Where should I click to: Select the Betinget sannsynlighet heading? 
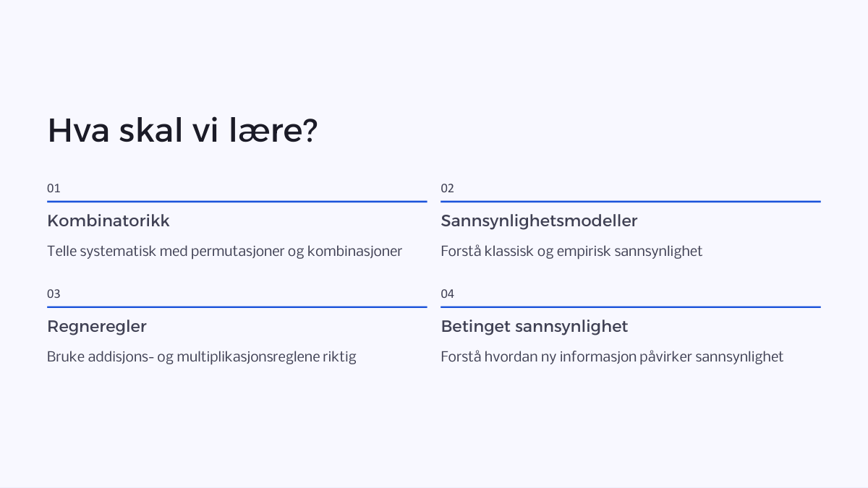click(534, 326)
